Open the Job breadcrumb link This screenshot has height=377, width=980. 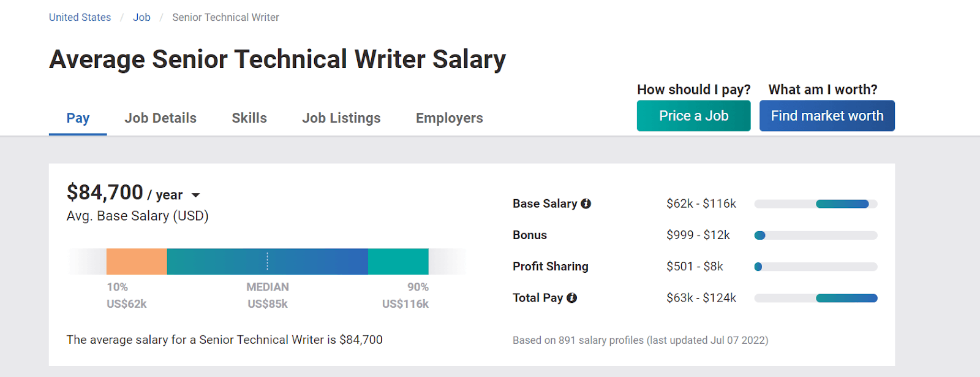click(141, 17)
